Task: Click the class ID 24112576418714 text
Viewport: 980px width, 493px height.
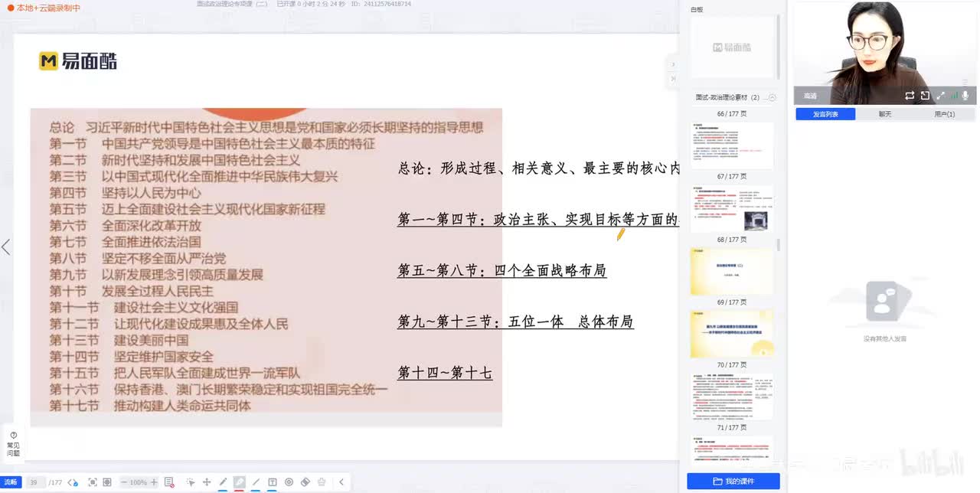Action: (381, 4)
